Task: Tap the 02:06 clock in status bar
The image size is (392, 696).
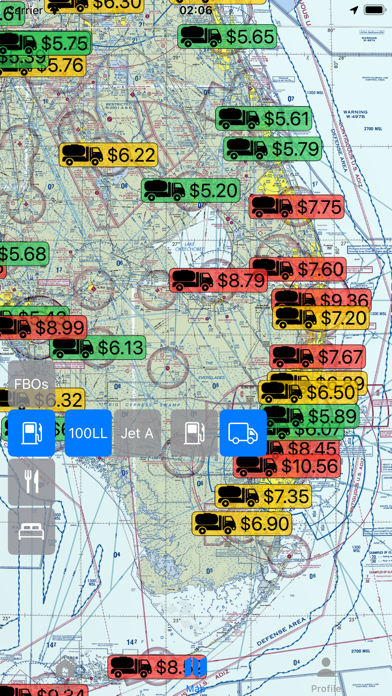Action: 196,10
